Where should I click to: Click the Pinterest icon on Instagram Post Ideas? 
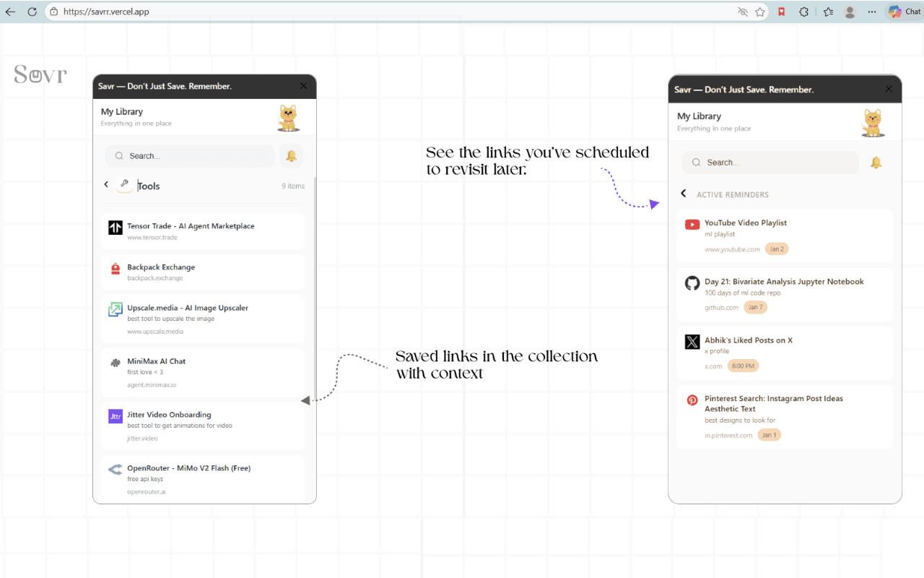692,400
